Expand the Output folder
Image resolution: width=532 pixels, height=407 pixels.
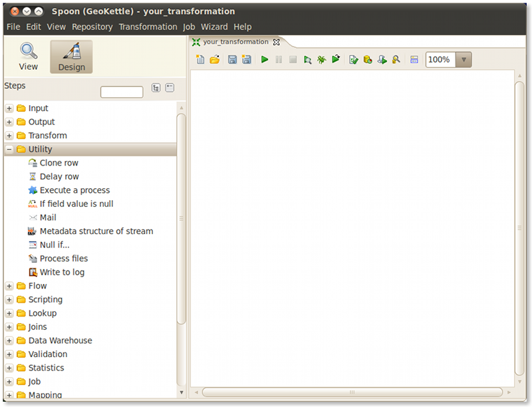click(x=9, y=122)
